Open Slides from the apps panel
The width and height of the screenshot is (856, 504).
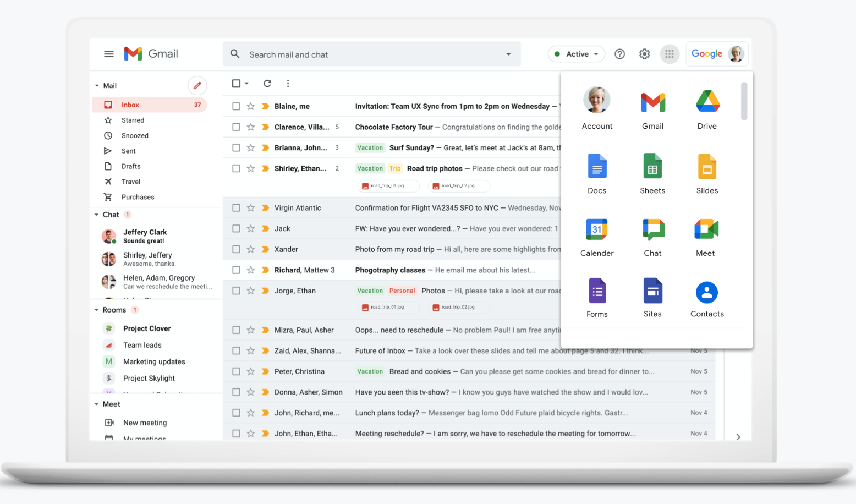[707, 174]
